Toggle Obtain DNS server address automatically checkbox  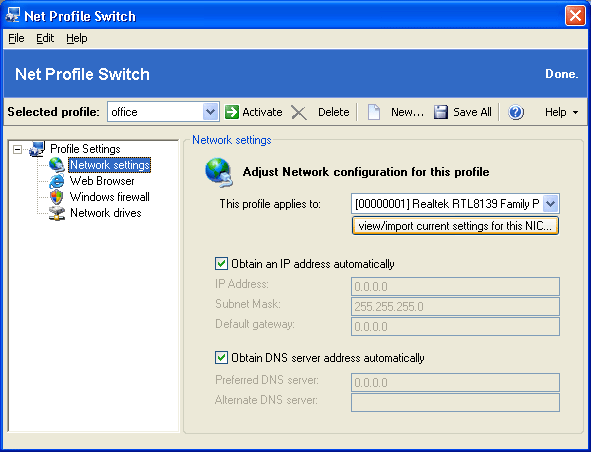(221, 357)
